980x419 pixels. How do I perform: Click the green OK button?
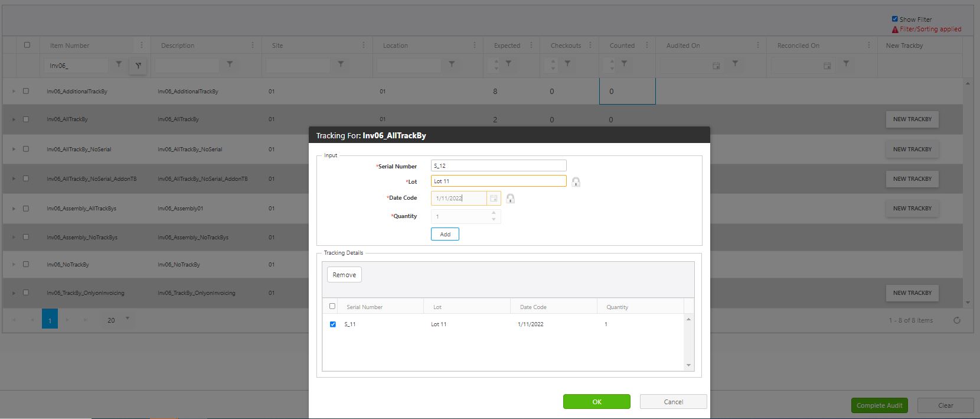point(596,402)
